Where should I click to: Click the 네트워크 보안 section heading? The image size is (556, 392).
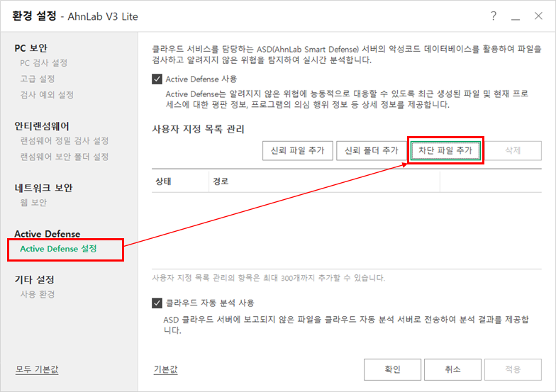pyautogui.click(x=43, y=188)
